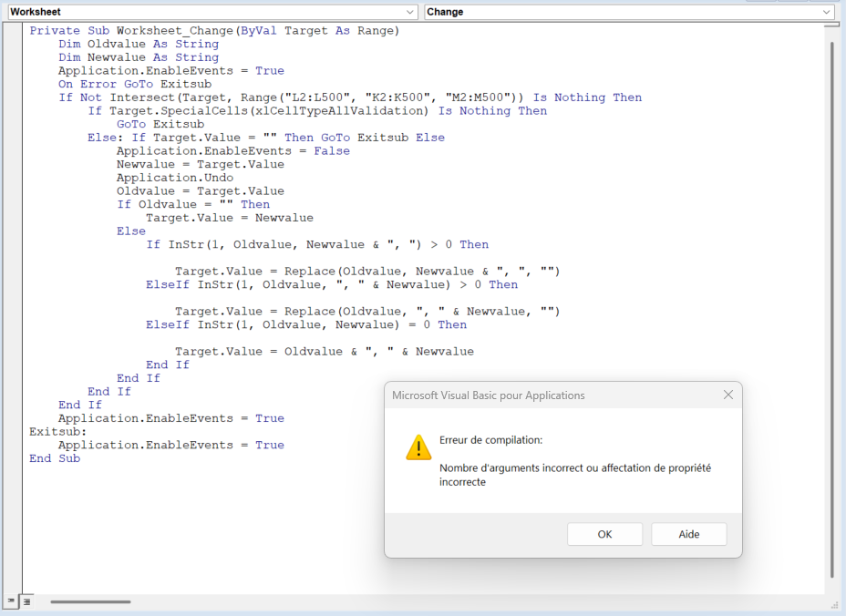The width and height of the screenshot is (846, 616).
Task: Click the "Else: If Target.Value = "" Then" line
Action: coord(266,138)
